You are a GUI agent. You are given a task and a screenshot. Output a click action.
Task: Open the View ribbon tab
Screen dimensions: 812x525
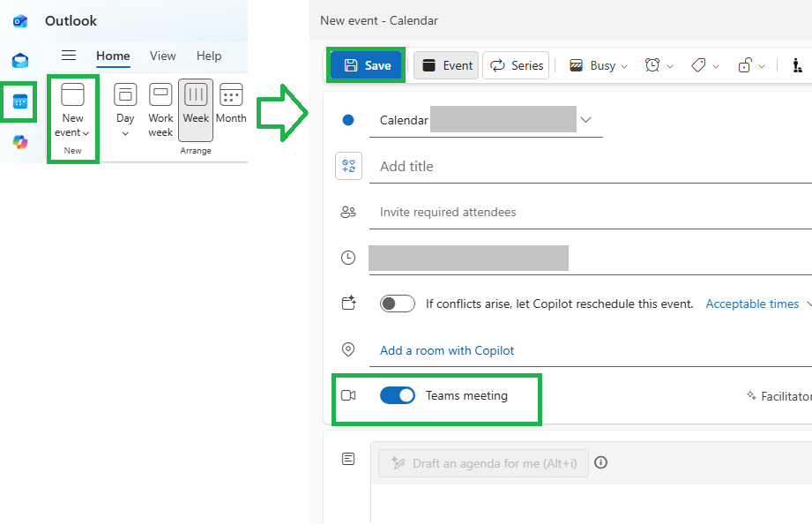[x=162, y=56]
